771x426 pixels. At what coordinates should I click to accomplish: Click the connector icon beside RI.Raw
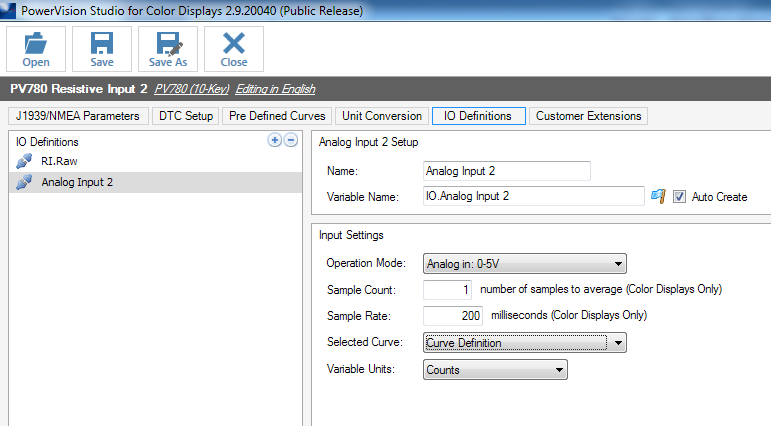24,161
